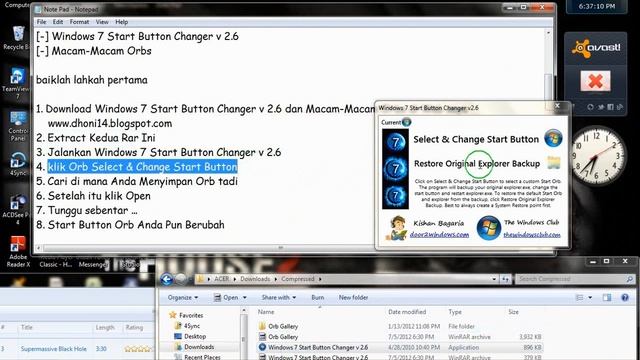Viewport: 640px width, 360px height.
Task: Expand the breadcrumb arrow after ACER
Action: [x=235, y=279]
